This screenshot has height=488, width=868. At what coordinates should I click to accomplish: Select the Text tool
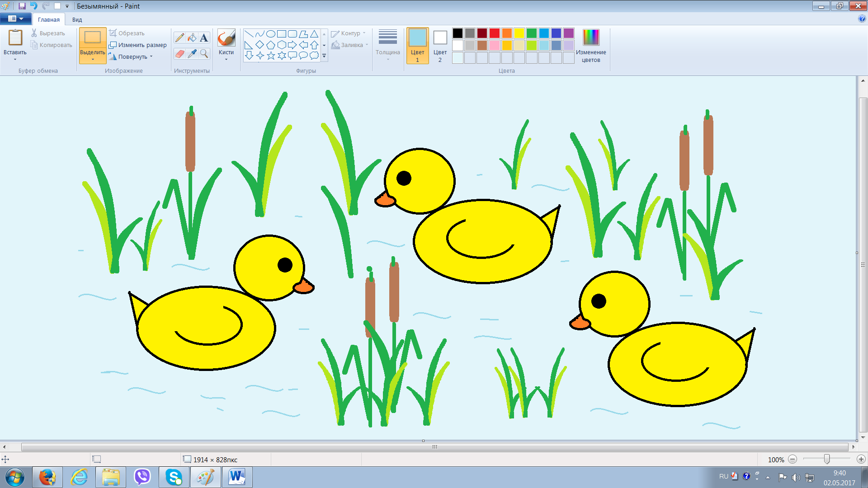pyautogui.click(x=204, y=38)
